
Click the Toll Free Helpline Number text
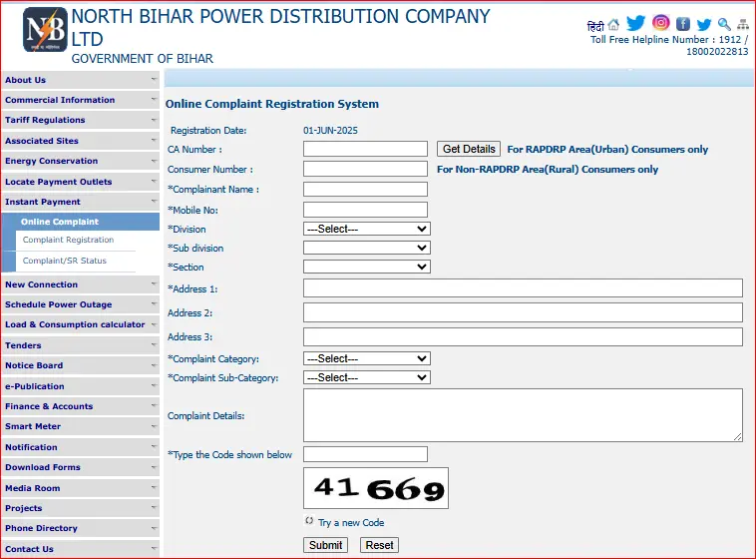[x=669, y=45]
